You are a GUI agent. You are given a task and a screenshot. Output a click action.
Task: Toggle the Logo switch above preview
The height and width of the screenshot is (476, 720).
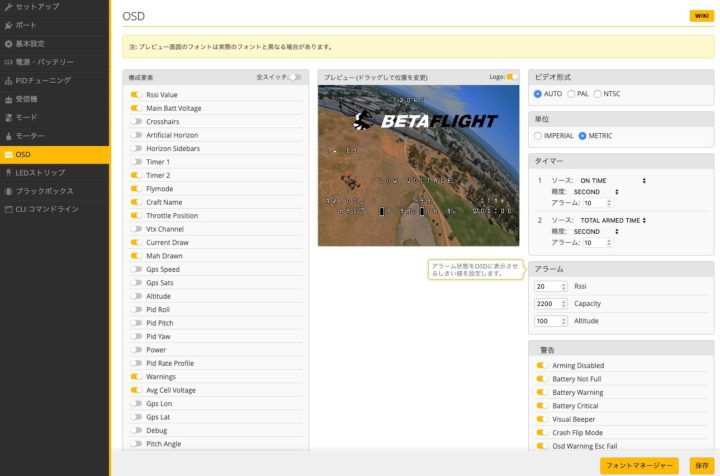[x=512, y=77]
